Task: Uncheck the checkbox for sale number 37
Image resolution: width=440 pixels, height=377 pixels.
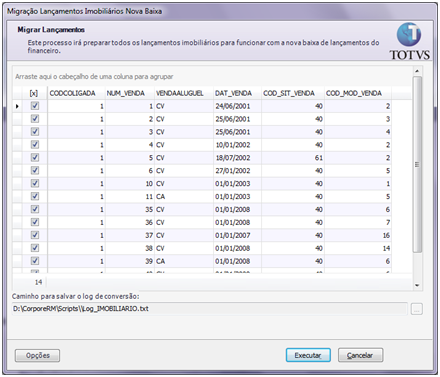Action: 35,235
